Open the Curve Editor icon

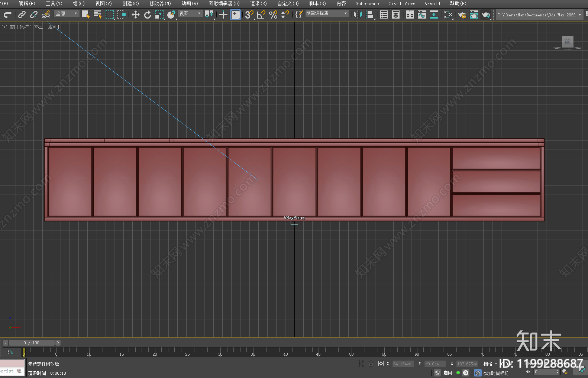click(x=422, y=14)
